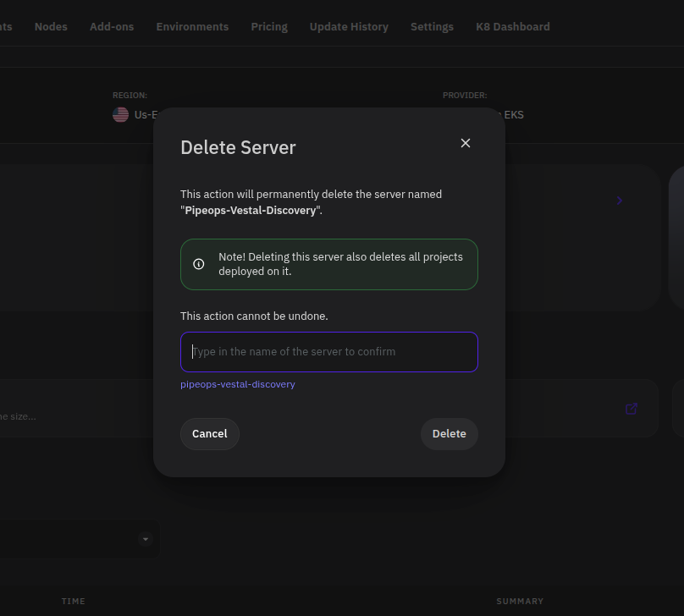
Task: View the Update History tab
Action: 349,26
